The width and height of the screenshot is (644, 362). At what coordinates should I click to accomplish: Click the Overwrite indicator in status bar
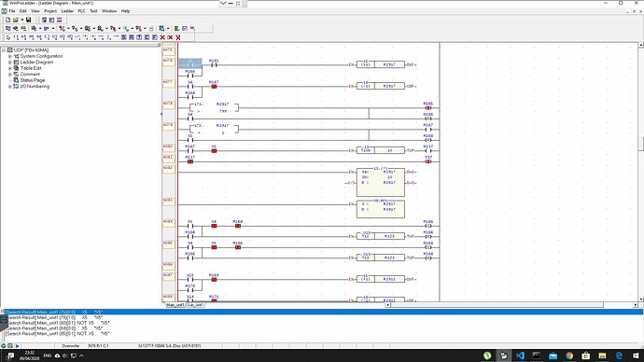point(70,346)
